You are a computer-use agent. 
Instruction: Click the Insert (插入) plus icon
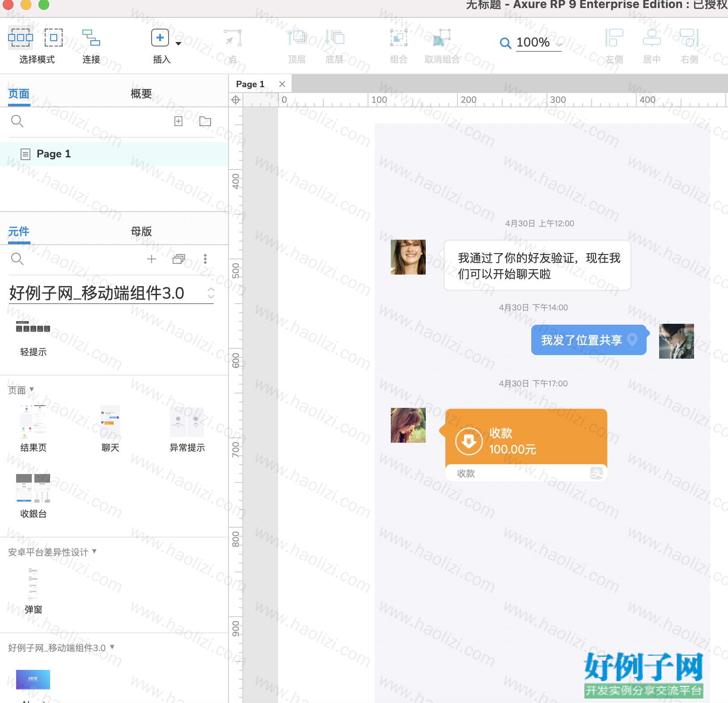point(160,38)
